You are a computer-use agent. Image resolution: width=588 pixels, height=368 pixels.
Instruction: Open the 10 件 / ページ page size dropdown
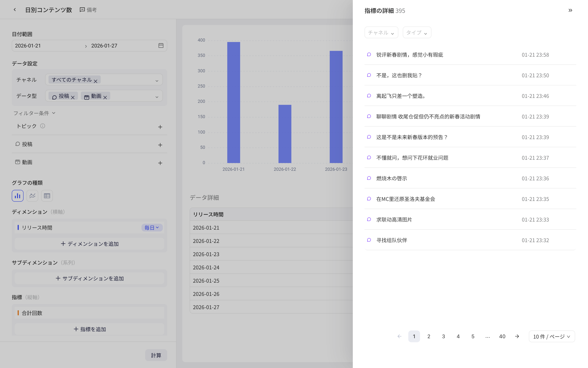pyautogui.click(x=552, y=336)
